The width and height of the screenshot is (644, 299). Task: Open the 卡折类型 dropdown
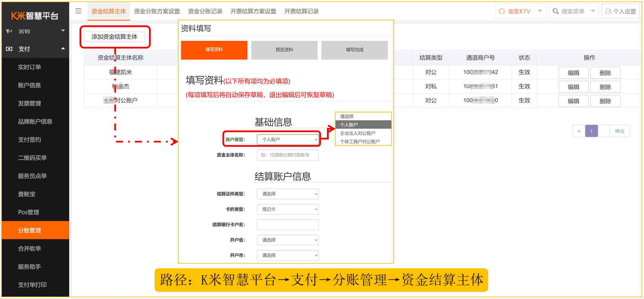[x=288, y=209]
